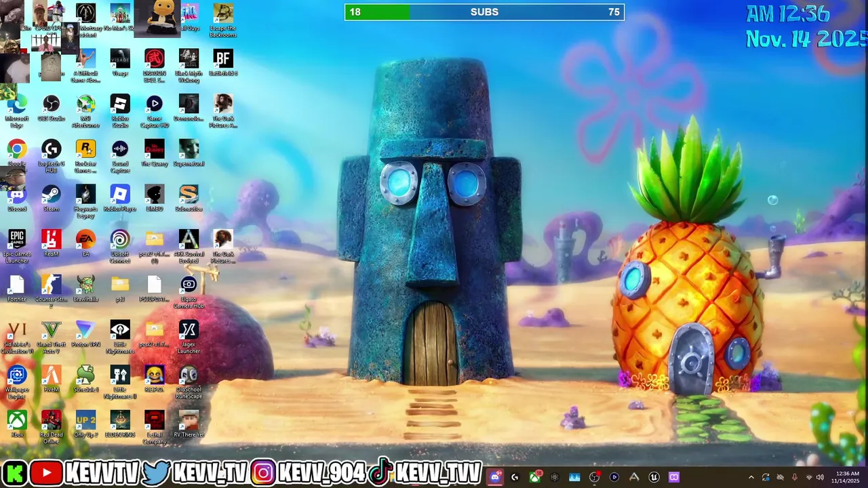Viewport: 868px width, 488px height.
Task: Open the ELDEN RING desktop shortcut
Action: [120, 424]
